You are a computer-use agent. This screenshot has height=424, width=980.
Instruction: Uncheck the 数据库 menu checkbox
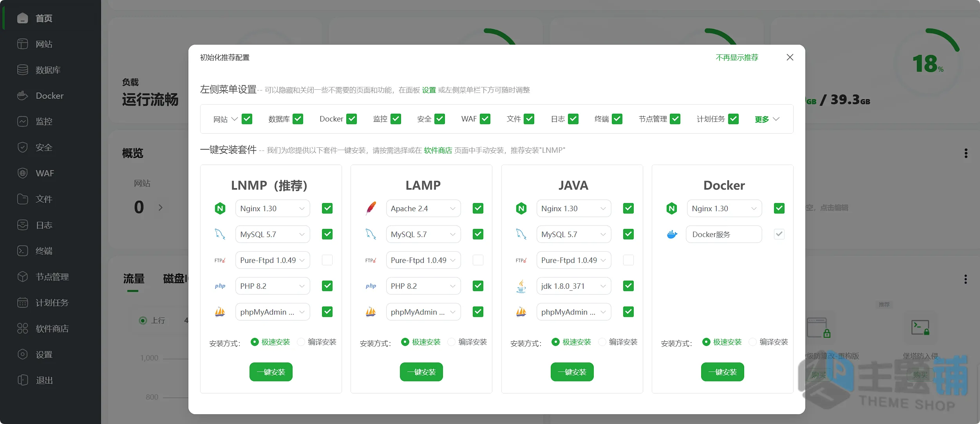point(298,119)
